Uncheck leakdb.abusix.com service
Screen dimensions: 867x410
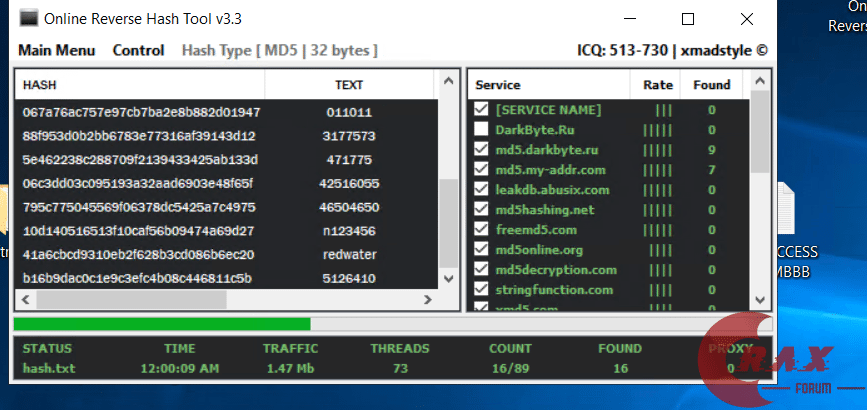(482, 189)
